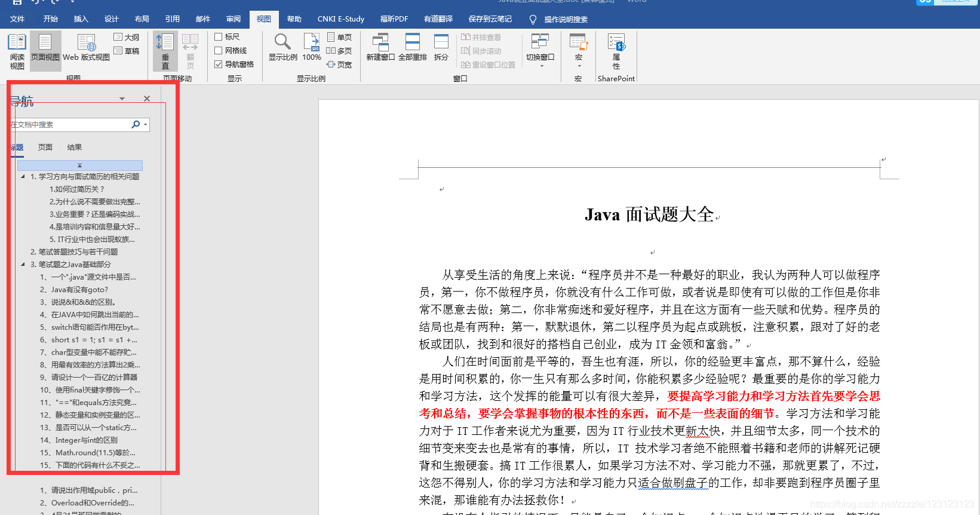The image size is (980, 515).
Task: Open the CNKI E-Study tab
Action: 341,19
